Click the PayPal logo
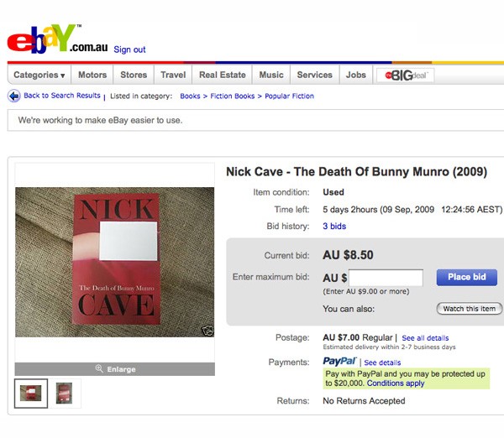Viewport: 504px width, 438px height. pyautogui.click(x=339, y=362)
